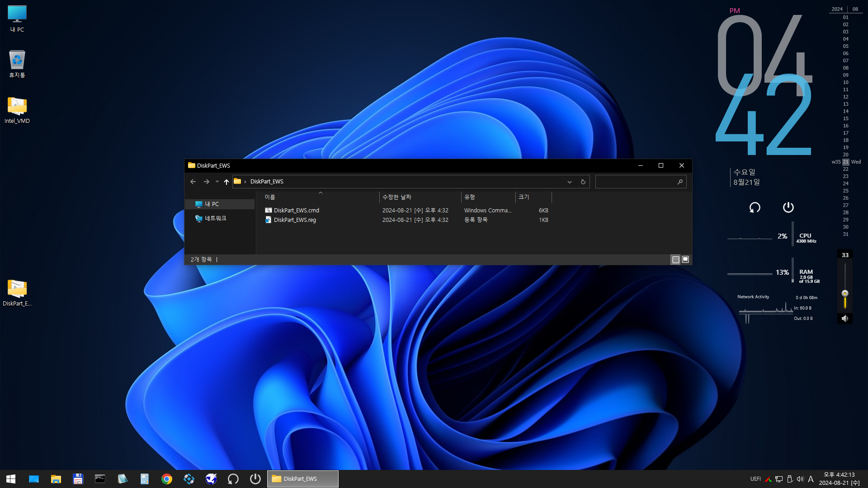Open the recent locations dropdown arrow

coord(217,182)
